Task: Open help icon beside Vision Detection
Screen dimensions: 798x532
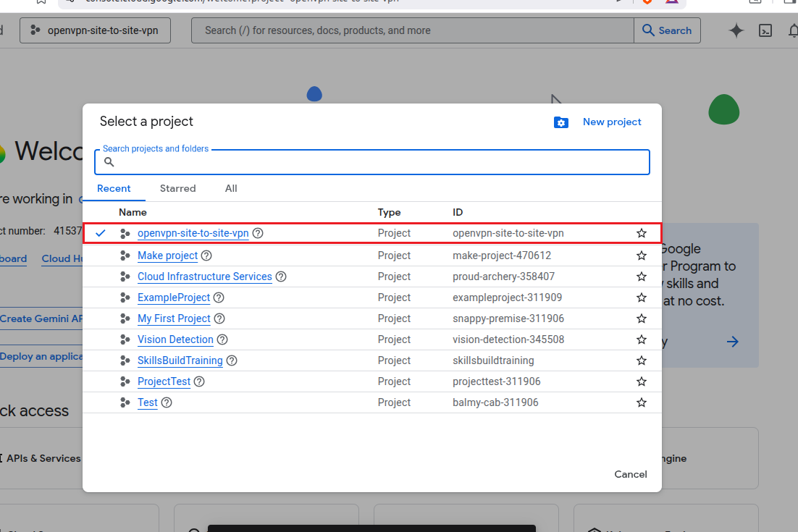Action: (x=222, y=339)
